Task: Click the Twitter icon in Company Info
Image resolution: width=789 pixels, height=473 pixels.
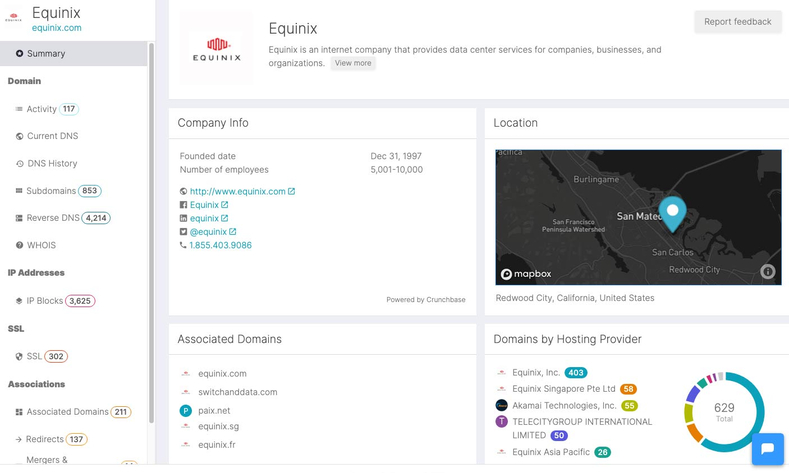Action: (x=183, y=232)
